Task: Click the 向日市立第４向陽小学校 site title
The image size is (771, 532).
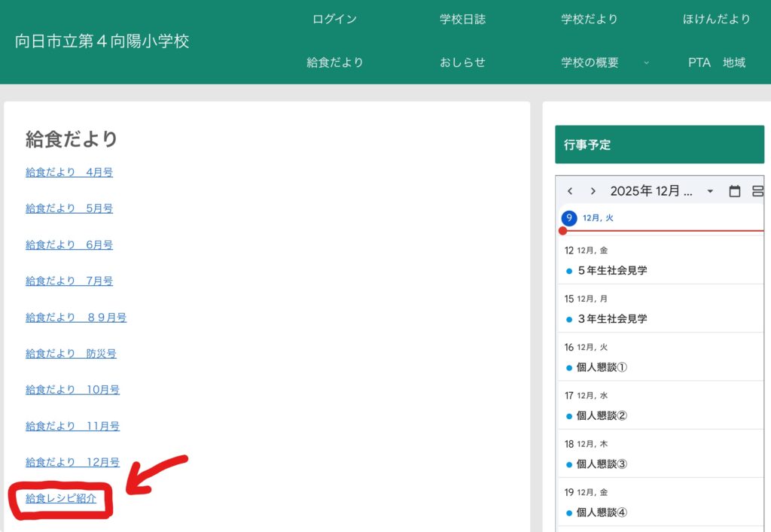Action: click(102, 41)
